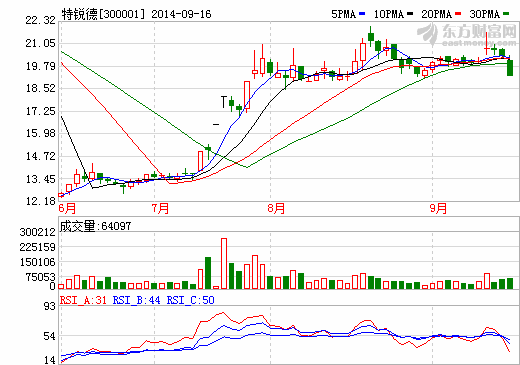Click the RSI_C:50 indicator label
This screenshot has width=520, height=365.
click(x=190, y=300)
